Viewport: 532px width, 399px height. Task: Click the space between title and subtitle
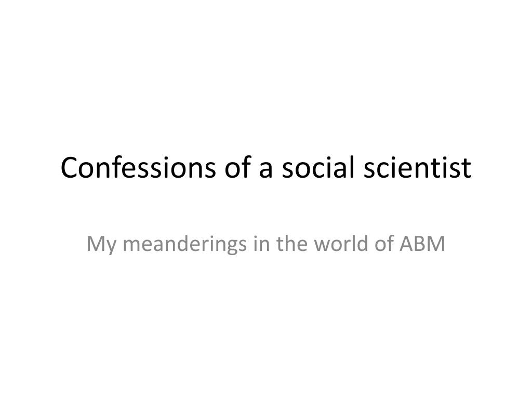pos(266,207)
